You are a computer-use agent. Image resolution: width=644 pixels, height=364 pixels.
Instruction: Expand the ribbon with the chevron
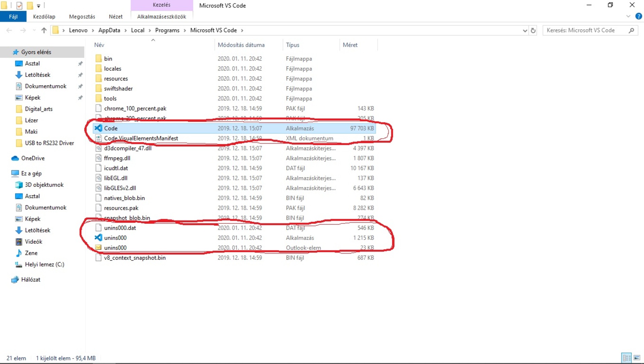coord(628,16)
